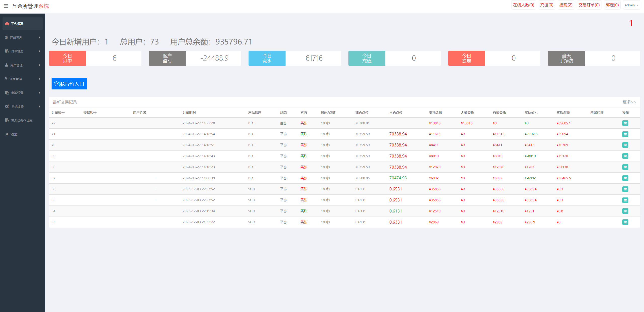The image size is (644, 312).
Task: Select 平台概况 in the sidebar
Action: pyautogui.click(x=17, y=24)
